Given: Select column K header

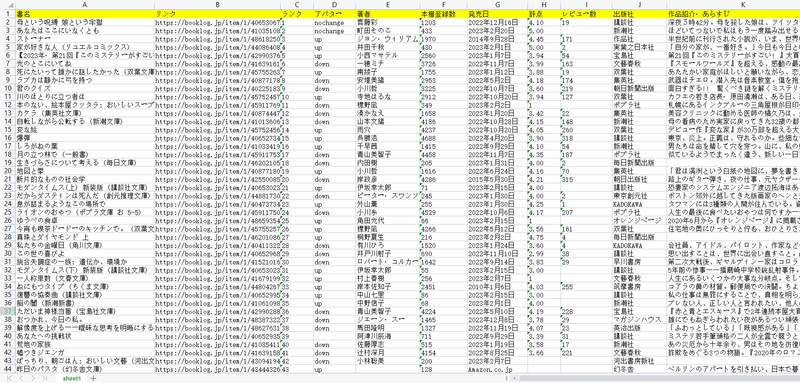Looking at the screenshot, I should point(733,4).
